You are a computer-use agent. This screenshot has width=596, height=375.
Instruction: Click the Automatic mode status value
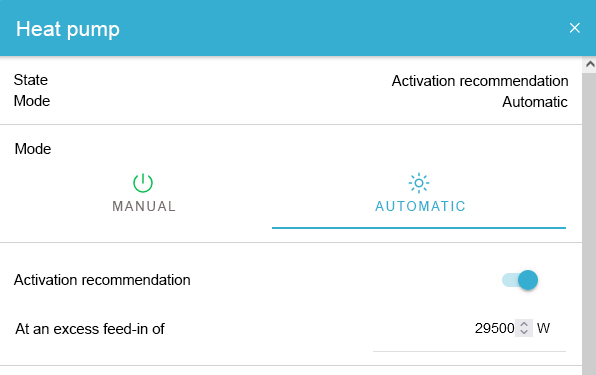pos(535,102)
